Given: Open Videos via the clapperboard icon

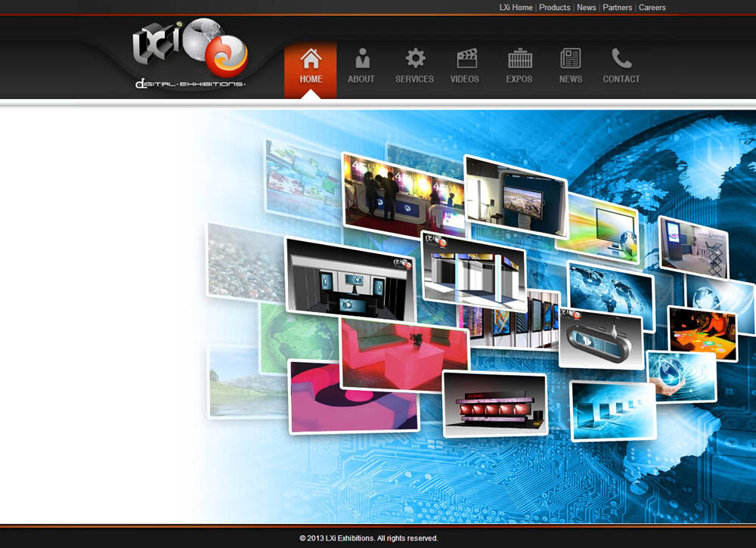Looking at the screenshot, I should (x=466, y=58).
